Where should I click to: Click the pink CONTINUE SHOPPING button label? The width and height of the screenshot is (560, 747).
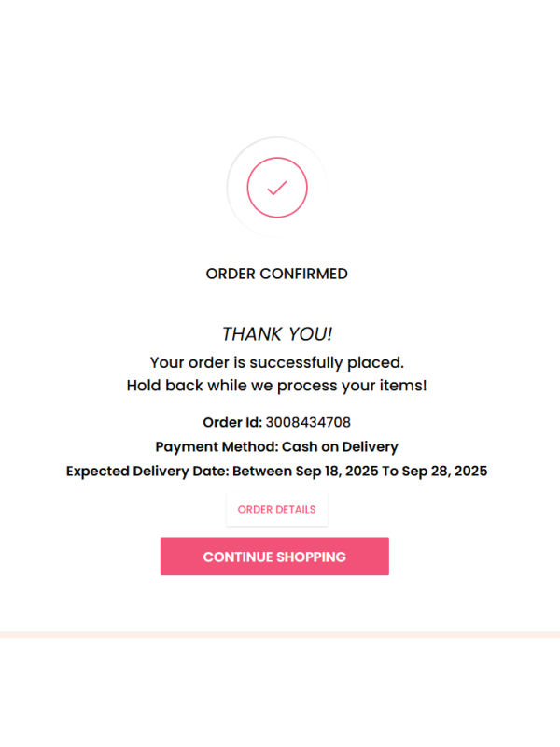click(x=275, y=556)
